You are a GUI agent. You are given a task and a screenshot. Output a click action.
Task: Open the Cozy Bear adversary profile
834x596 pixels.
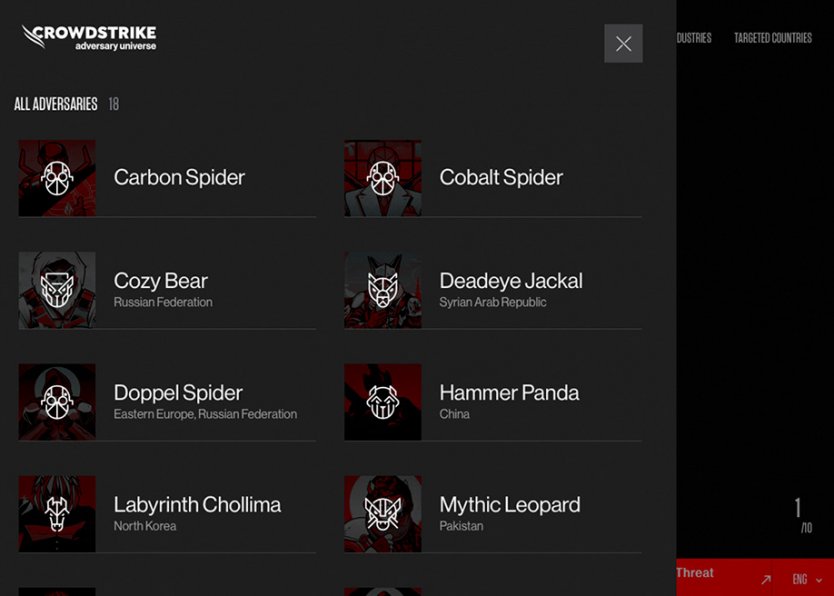point(160,281)
